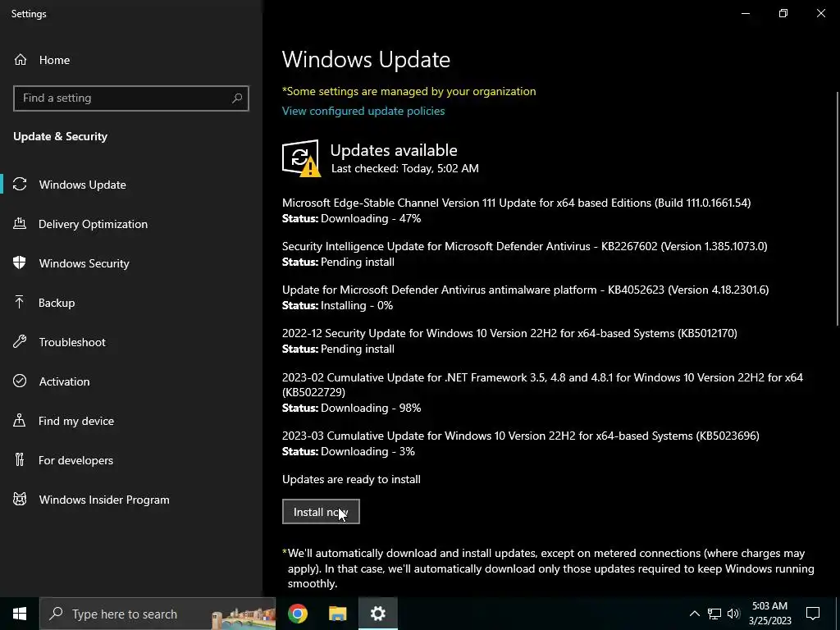Click the Windows Update sync arrows icon
The width and height of the screenshot is (840, 630).
[x=20, y=185]
